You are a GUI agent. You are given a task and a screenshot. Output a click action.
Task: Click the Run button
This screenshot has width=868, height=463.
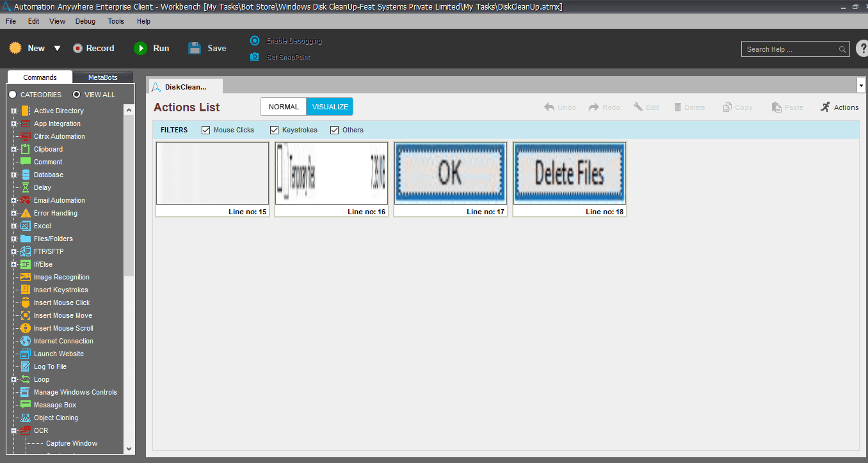[152, 48]
